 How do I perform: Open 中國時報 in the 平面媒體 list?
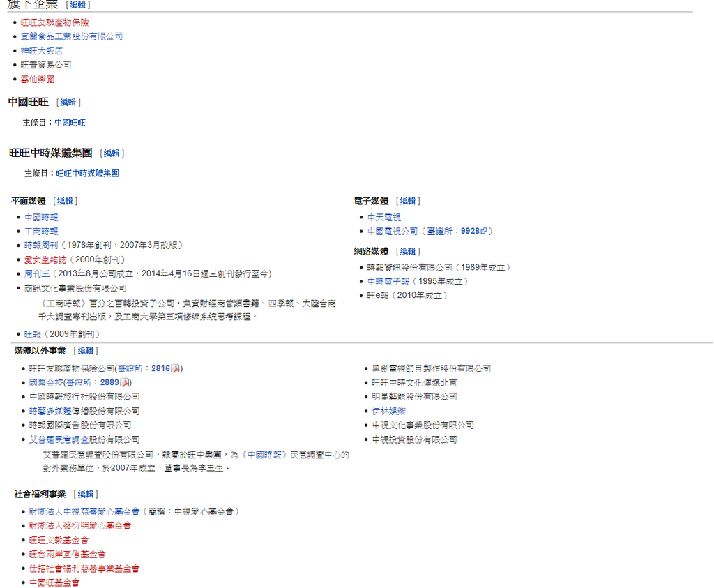point(41,217)
